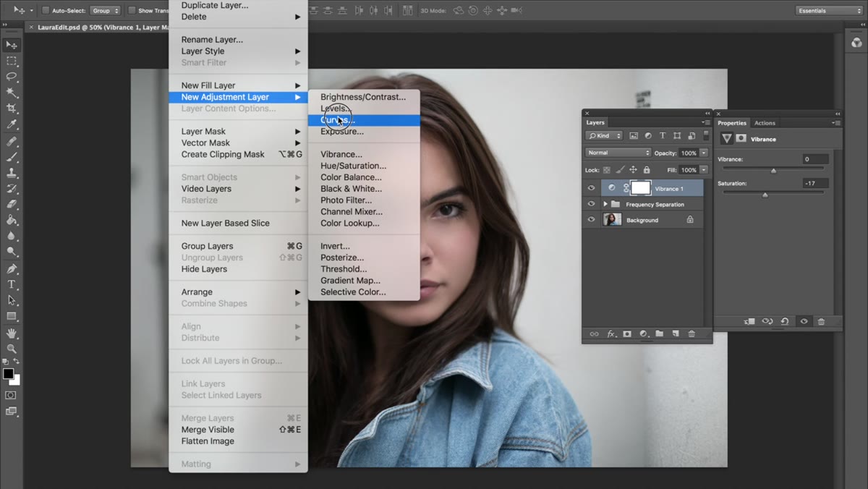The width and height of the screenshot is (868, 489).
Task: Clip adjustment to layer in Properties panel
Action: click(749, 321)
